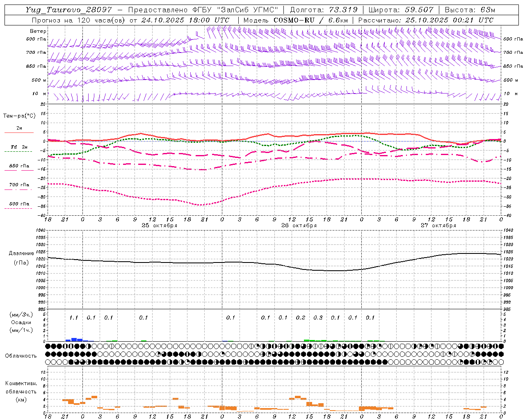Click the station title Yug_Taurovo_28097
Image resolution: width=525 pixels, height=420 pixels.
point(68,10)
